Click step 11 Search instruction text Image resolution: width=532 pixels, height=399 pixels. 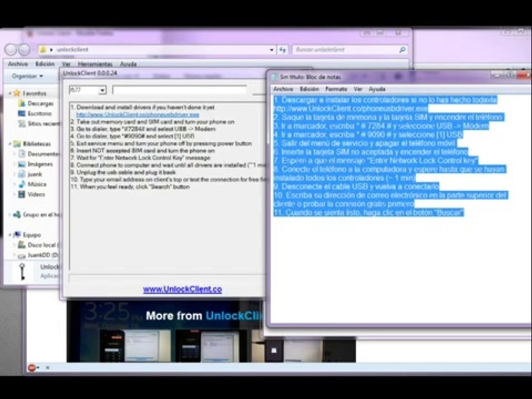(130, 187)
